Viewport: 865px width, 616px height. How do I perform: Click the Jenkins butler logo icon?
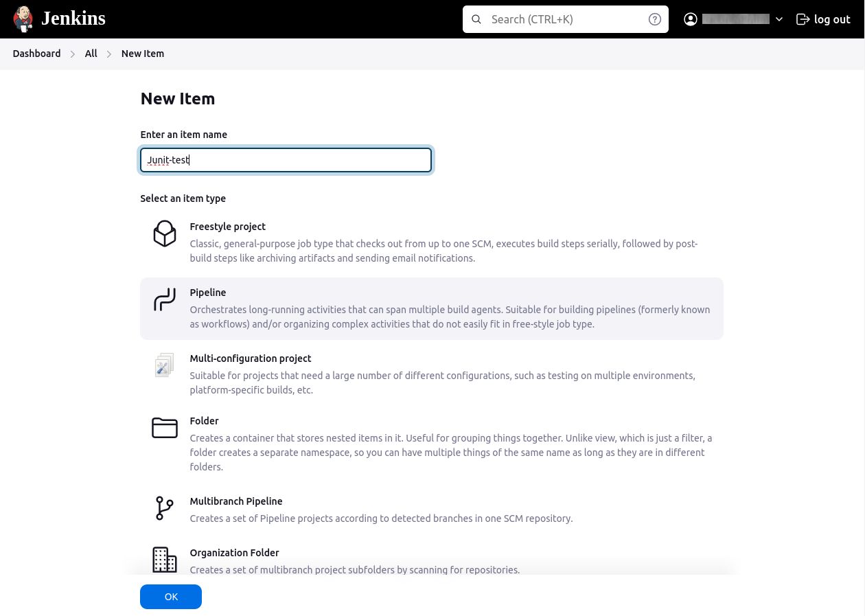tap(23, 19)
